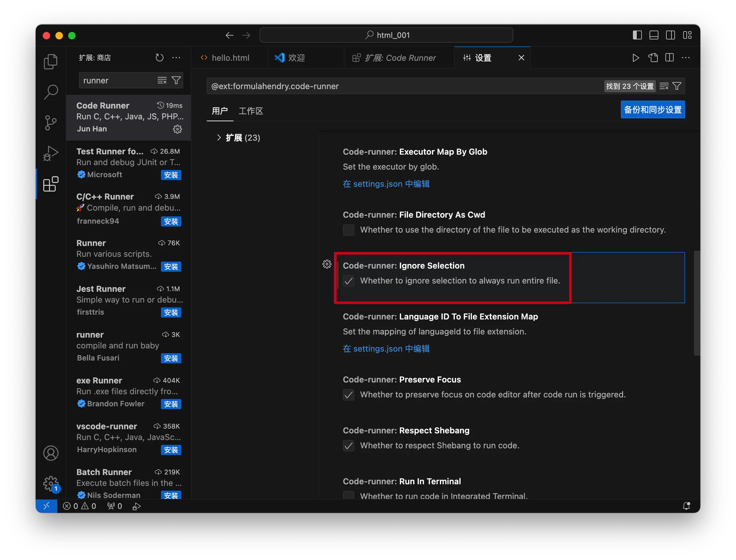736x560 pixels.
Task: Open editor more actions ellipsis
Action: tap(686, 58)
